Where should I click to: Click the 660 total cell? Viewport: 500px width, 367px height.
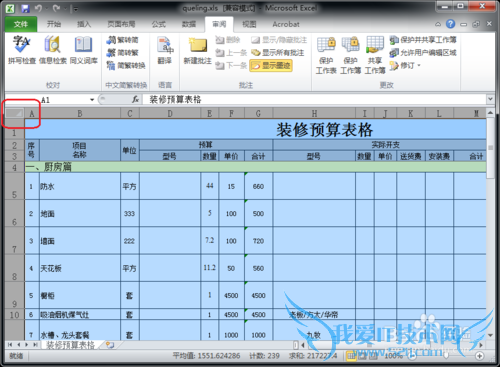pos(258,186)
